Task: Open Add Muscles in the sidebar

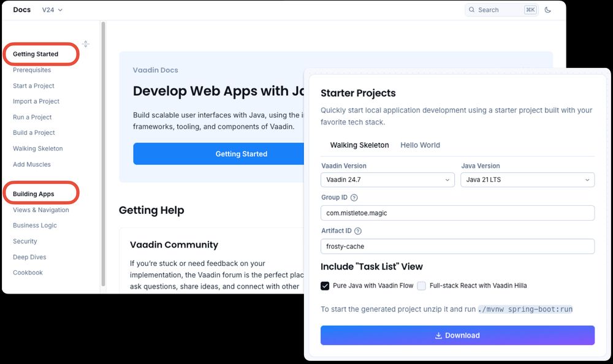Action: pyautogui.click(x=32, y=165)
